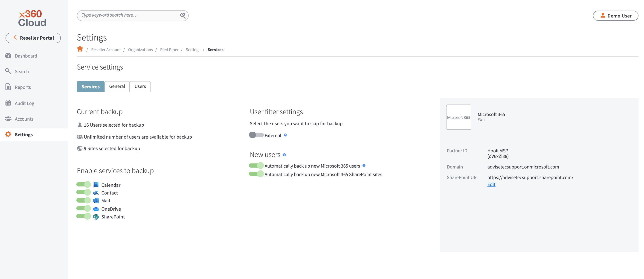Screen dimensions: 644x279
Task: Open the Audit Log
Action: pos(24,103)
